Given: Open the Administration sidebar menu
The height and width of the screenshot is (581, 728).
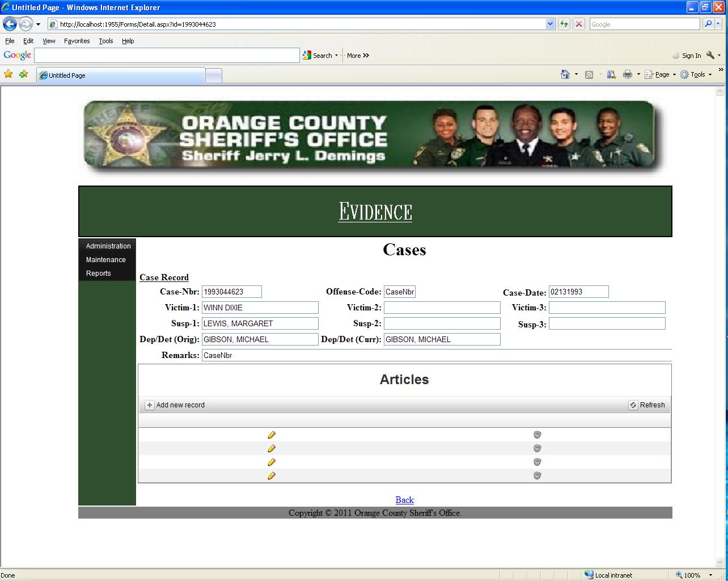Looking at the screenshot, I should click(x=108, y=246).
